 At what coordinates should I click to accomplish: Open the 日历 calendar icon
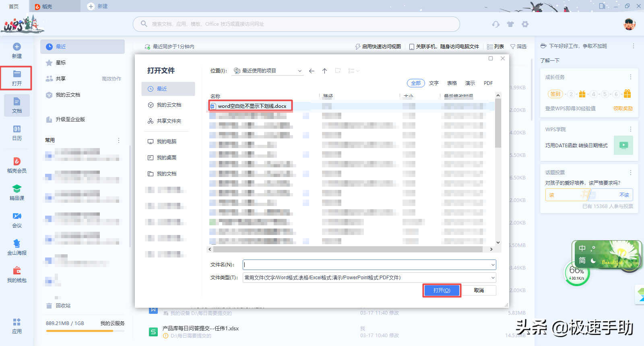(x=17, y=129)
